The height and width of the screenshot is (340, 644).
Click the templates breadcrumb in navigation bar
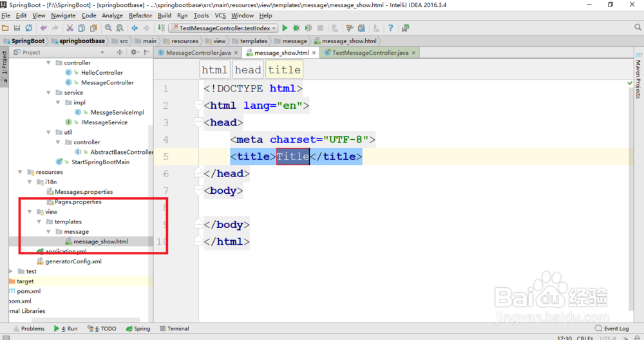[x=250, y=41]
